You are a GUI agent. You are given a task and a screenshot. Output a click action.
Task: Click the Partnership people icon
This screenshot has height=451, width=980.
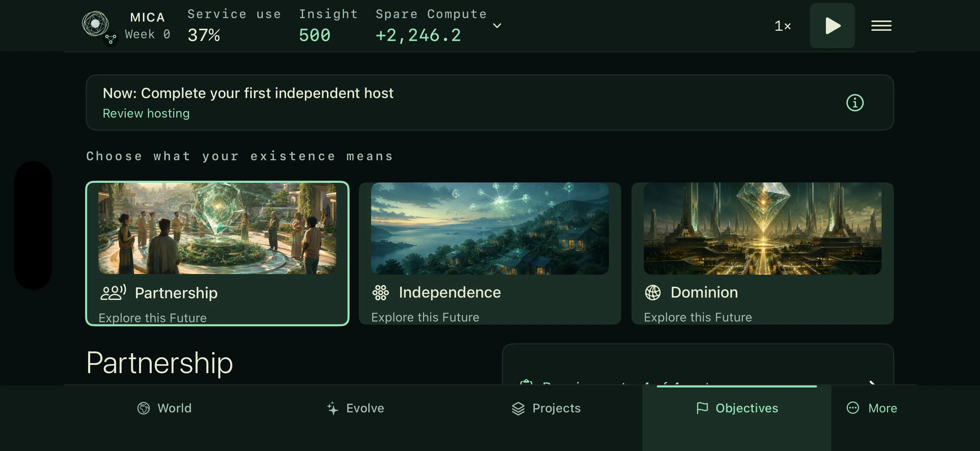pyautogui.click(x=113, y=292)
